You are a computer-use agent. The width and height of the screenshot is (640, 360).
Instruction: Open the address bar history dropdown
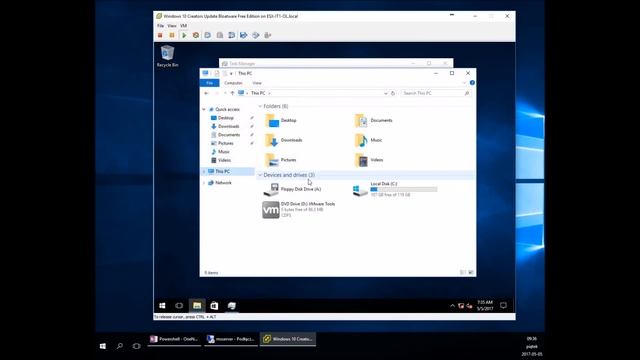pyautogui.click(x=386, y=93)
